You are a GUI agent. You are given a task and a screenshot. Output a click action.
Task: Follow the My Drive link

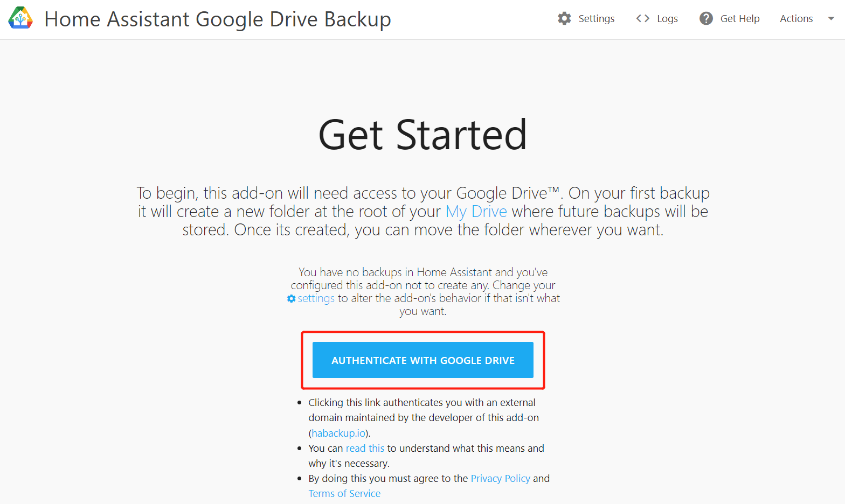(476, 211)
